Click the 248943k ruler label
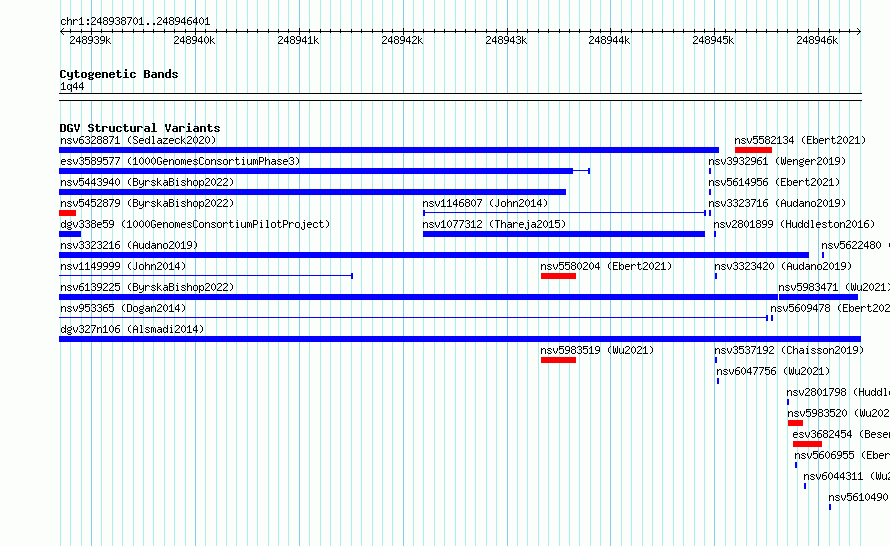This screenshot has height=546, width=890. click(506, 40)
